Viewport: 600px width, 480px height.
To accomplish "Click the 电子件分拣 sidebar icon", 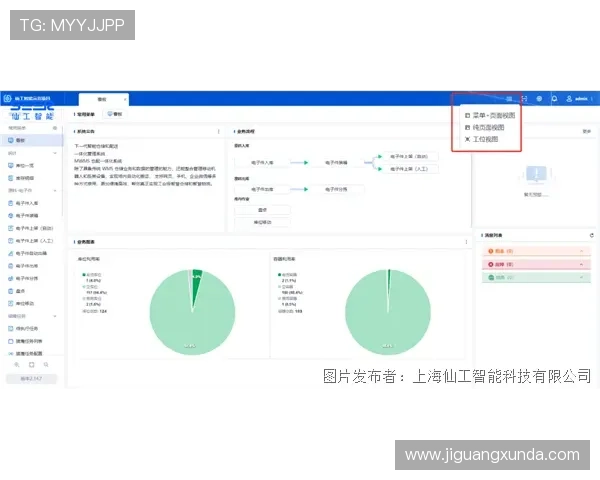I will pos(11,278).
